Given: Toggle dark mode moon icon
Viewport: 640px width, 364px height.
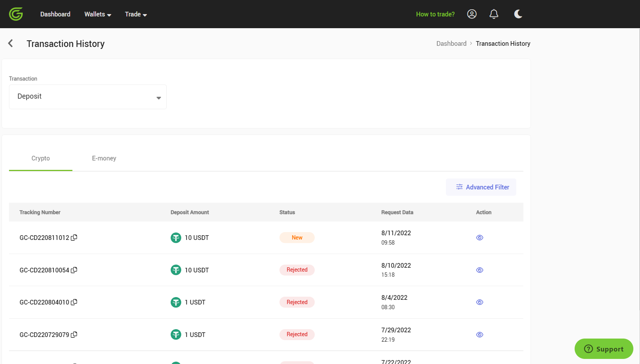Looking at the screenshot, I should 518,14.
